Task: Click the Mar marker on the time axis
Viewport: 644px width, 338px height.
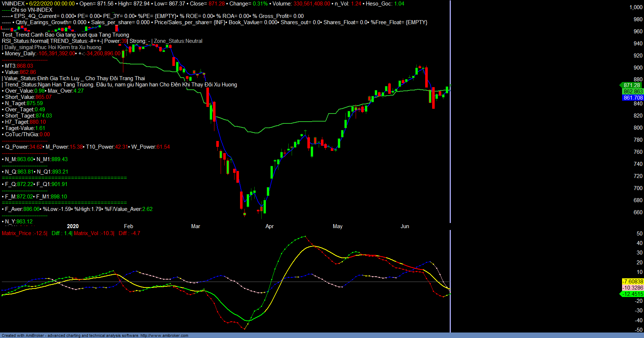Action: pyautogui.click(x=195, y=226)
